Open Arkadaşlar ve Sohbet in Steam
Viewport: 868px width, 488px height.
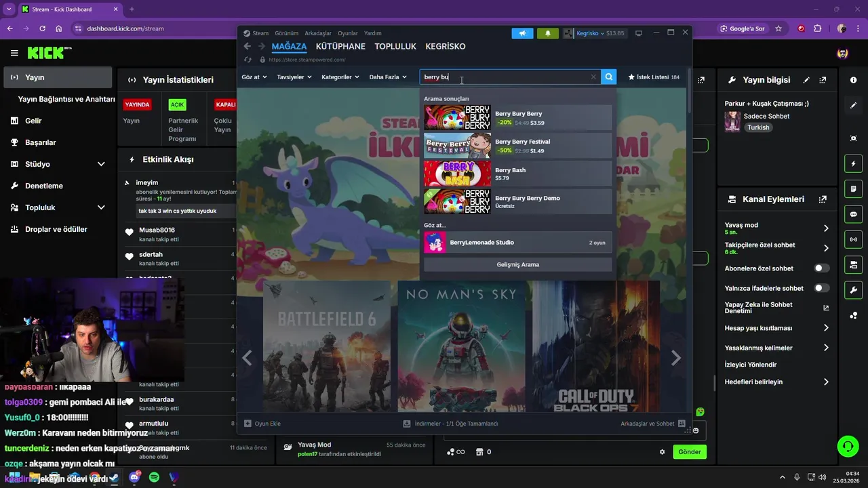[x=652, y=424]
